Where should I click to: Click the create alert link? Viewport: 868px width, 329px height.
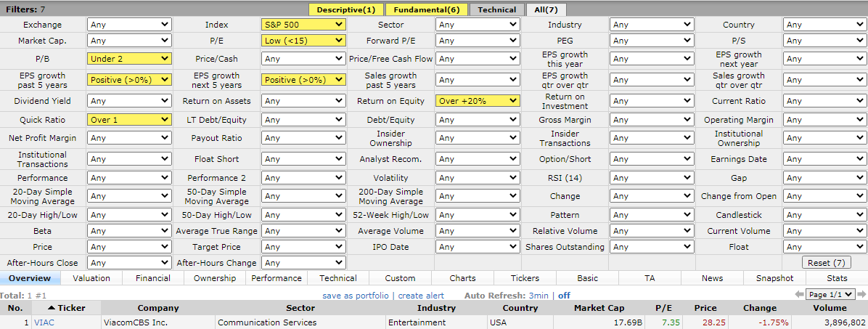421,295
